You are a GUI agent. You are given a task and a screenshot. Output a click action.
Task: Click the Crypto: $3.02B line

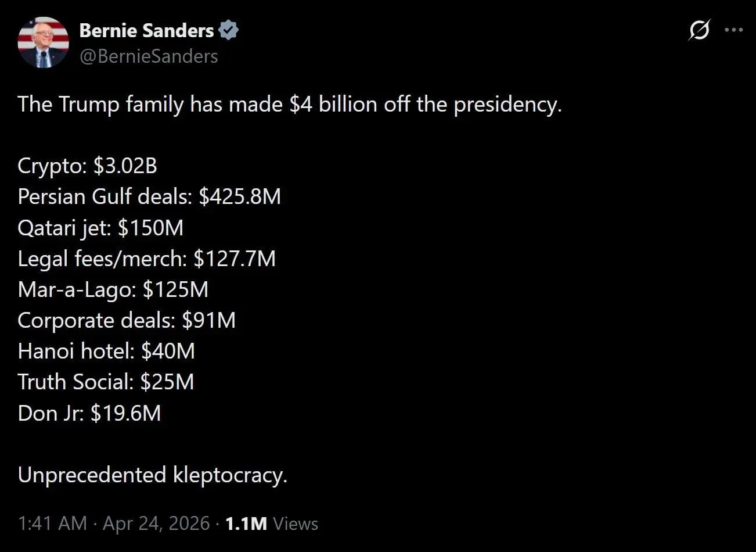[87, 166]
